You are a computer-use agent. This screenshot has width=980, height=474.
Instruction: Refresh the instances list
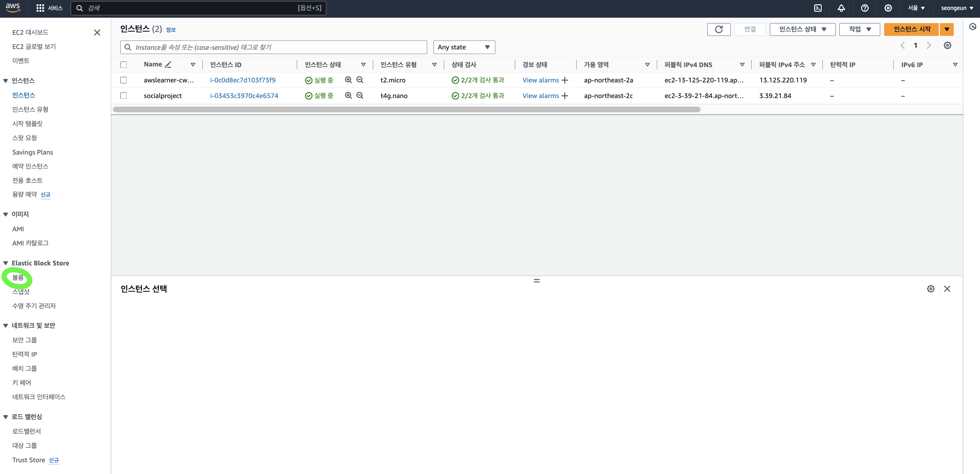[x=719, y=29]
